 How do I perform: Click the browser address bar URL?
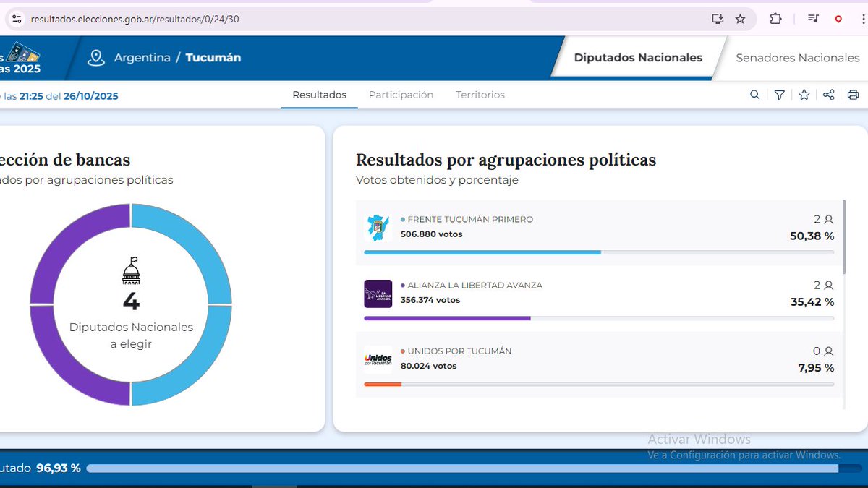[135, 19]
